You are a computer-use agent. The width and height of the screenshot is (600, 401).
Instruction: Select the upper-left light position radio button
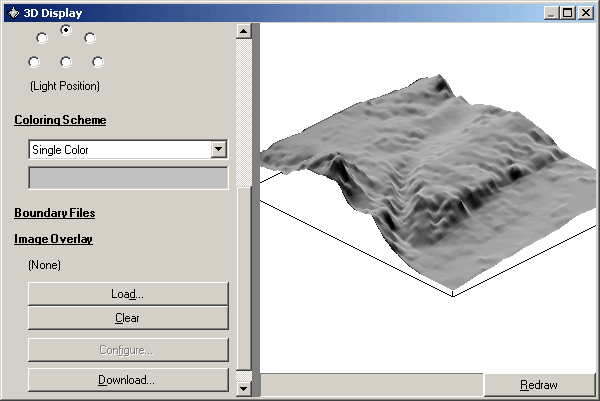point(42,38)
